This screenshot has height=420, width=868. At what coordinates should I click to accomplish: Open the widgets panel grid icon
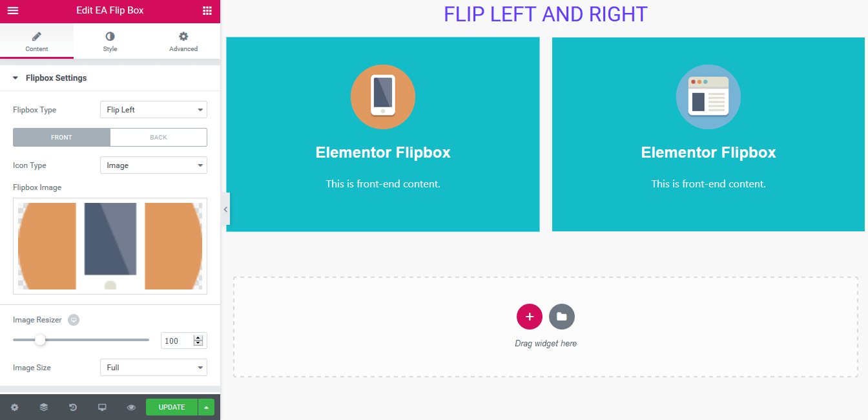207,11
